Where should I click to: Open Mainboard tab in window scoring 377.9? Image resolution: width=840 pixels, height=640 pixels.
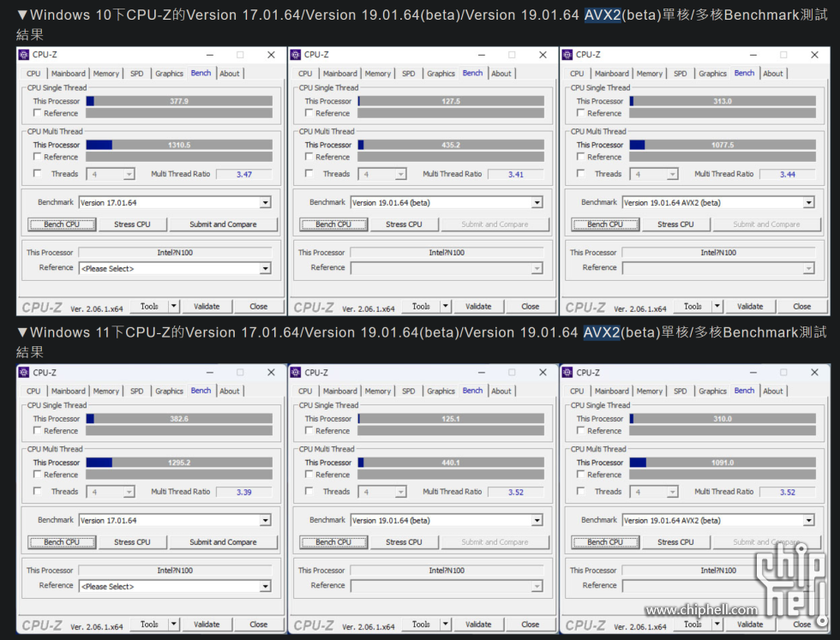tap(68, 74)
